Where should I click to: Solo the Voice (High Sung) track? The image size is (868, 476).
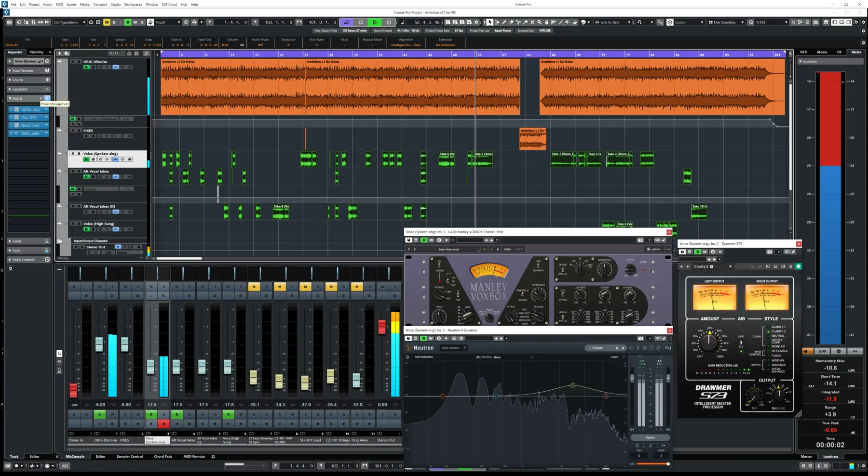tap(79, 224)
